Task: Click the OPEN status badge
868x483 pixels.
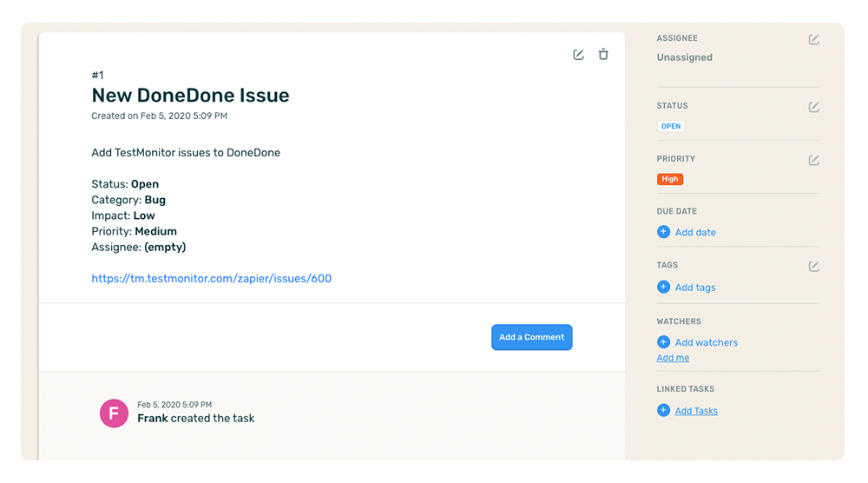Action: [x=671, y=126]
